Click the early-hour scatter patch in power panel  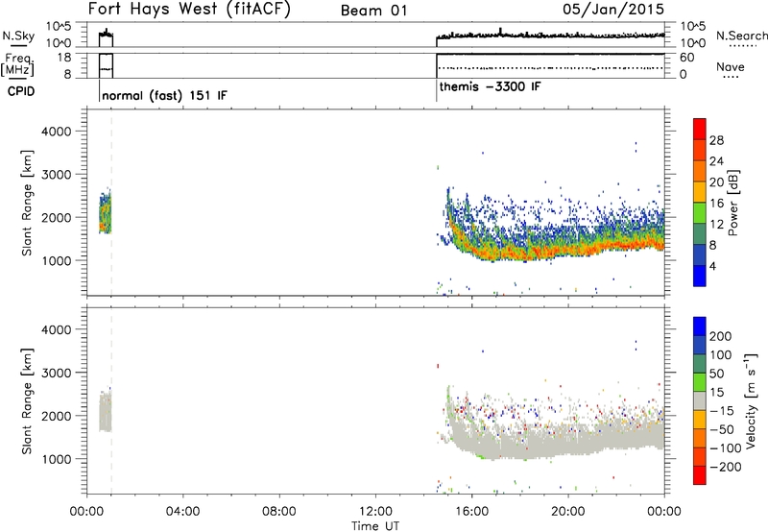[106, 212]
